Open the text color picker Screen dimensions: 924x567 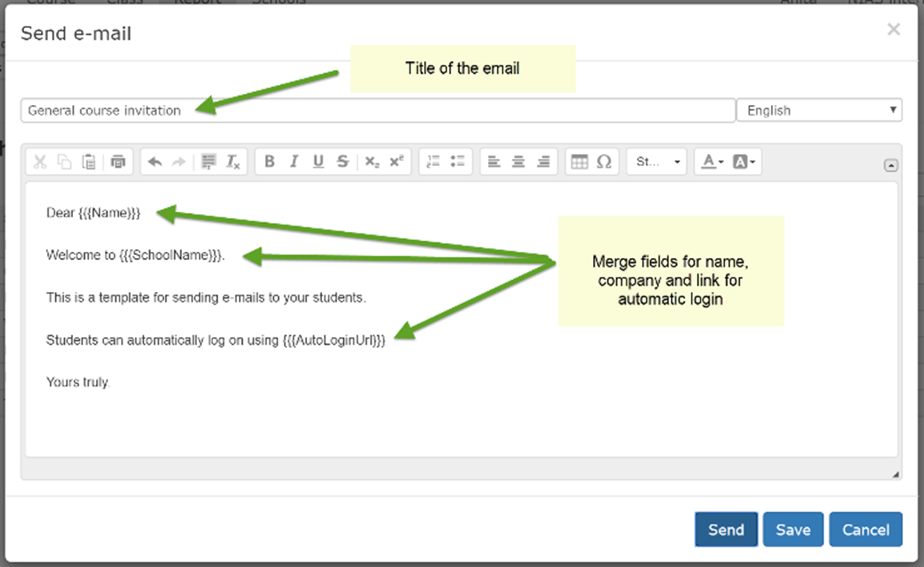[x=712, y=162]
